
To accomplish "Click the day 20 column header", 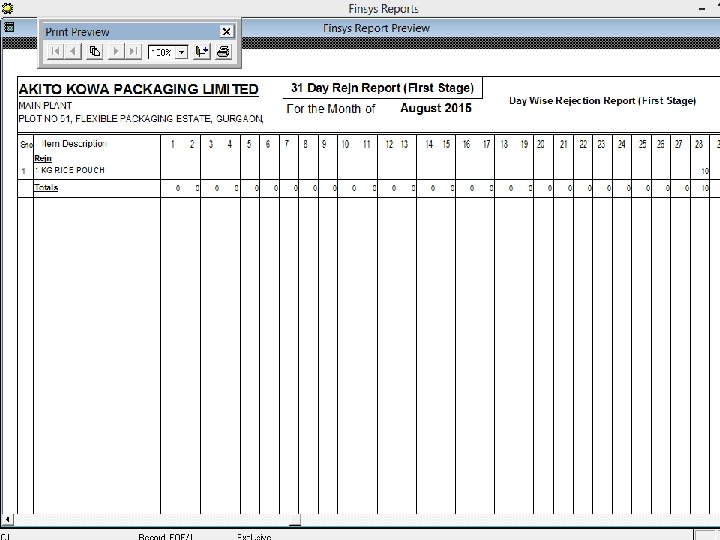I will (x=540, y=144).
